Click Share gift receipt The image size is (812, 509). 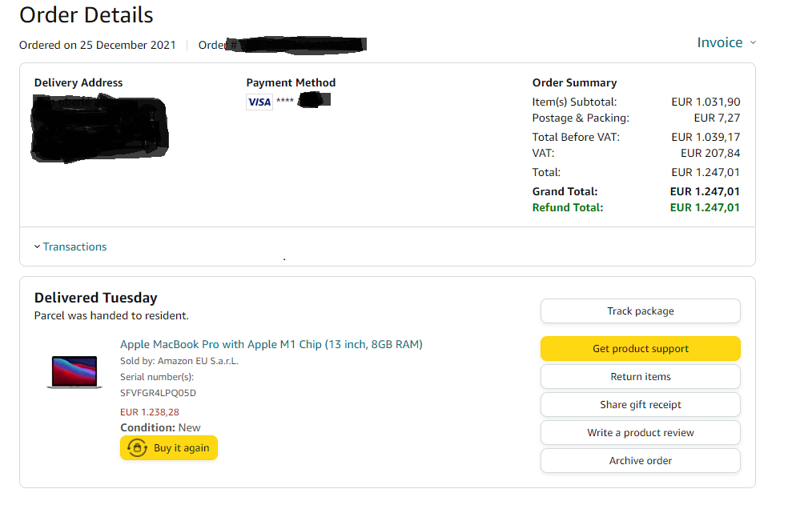640,405
